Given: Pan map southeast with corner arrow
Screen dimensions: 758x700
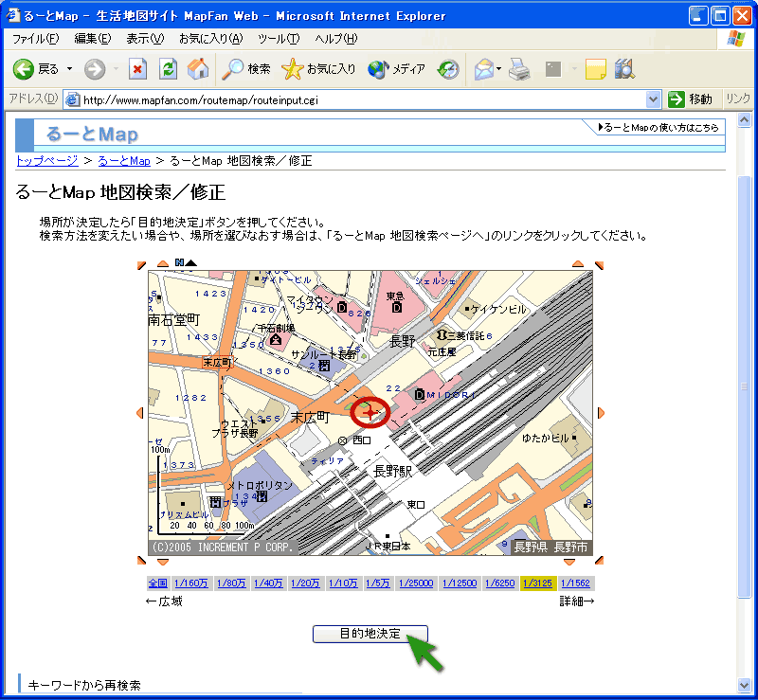Looking at the screenshot, I should (600, 561).
